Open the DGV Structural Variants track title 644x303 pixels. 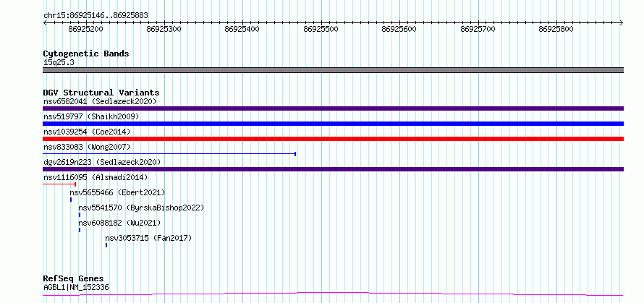(101, 93)
